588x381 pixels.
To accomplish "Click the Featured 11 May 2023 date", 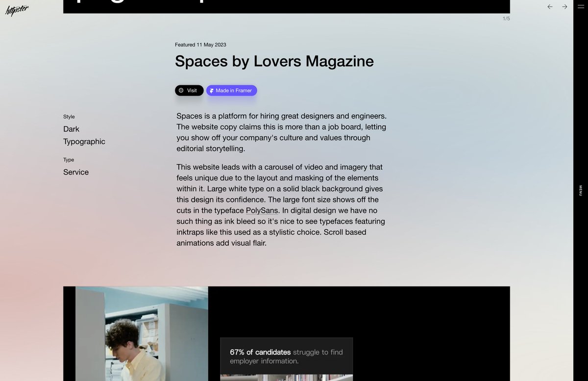I will click(x=200, y=45).
